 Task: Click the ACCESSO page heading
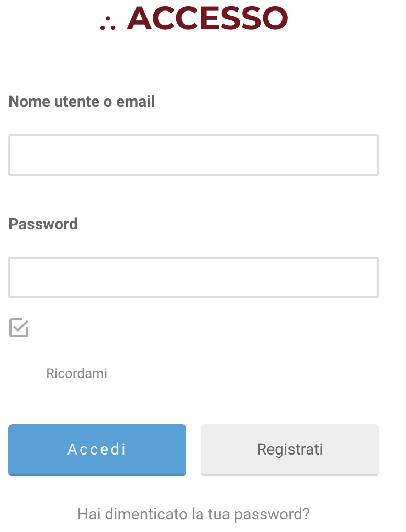pos(207,19)
